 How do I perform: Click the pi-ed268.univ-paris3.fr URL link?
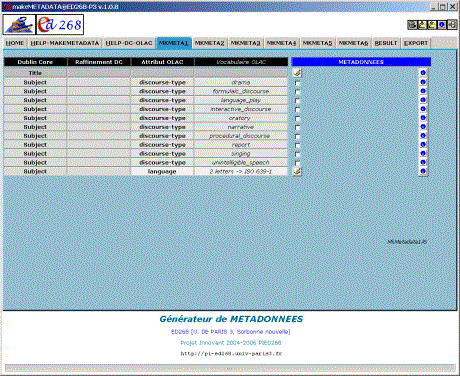(231, 354)
